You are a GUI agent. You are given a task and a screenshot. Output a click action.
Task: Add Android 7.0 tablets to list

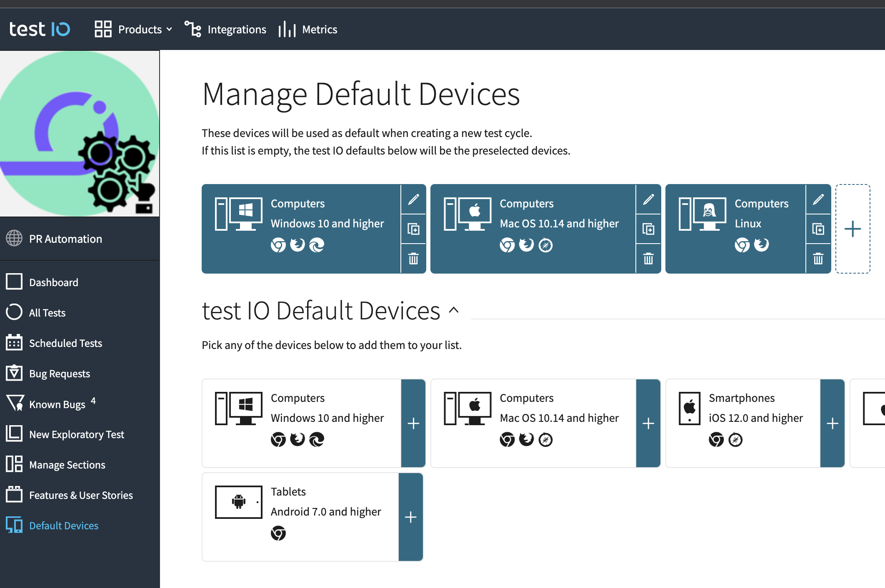410,517
